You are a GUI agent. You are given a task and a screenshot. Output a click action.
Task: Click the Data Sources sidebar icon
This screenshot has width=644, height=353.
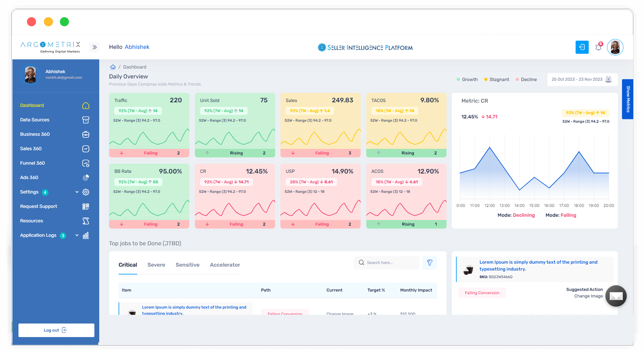click(x=86, y=120)
